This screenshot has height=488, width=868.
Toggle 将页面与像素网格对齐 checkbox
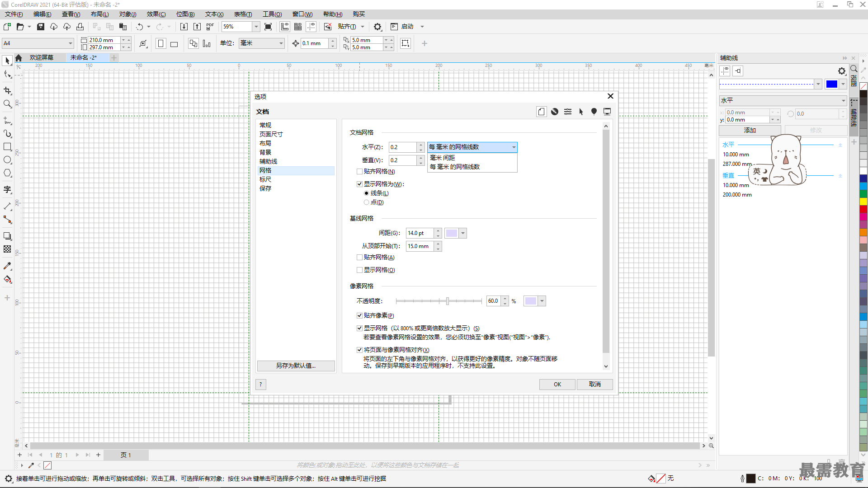click(x=360, y=350)
